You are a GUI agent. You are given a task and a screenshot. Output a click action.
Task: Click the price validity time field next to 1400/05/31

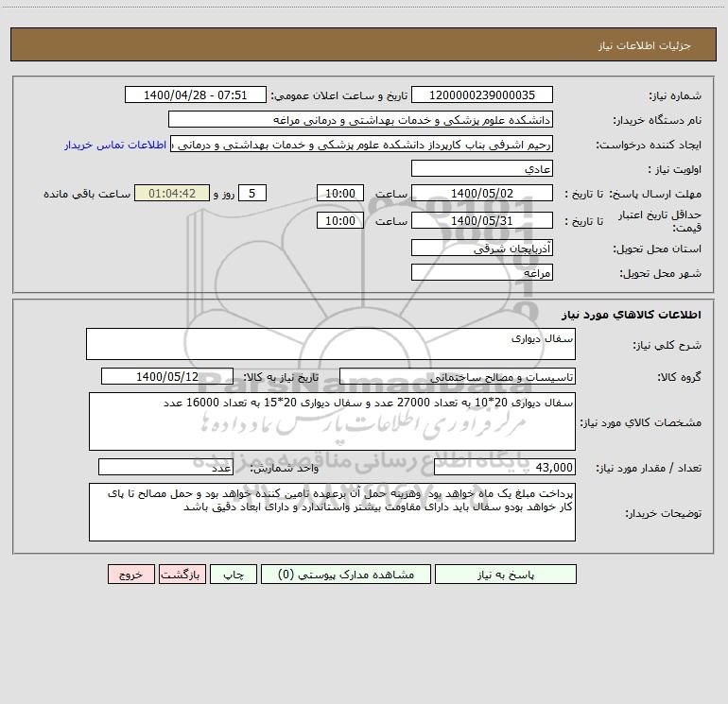[x=339, y=220]
